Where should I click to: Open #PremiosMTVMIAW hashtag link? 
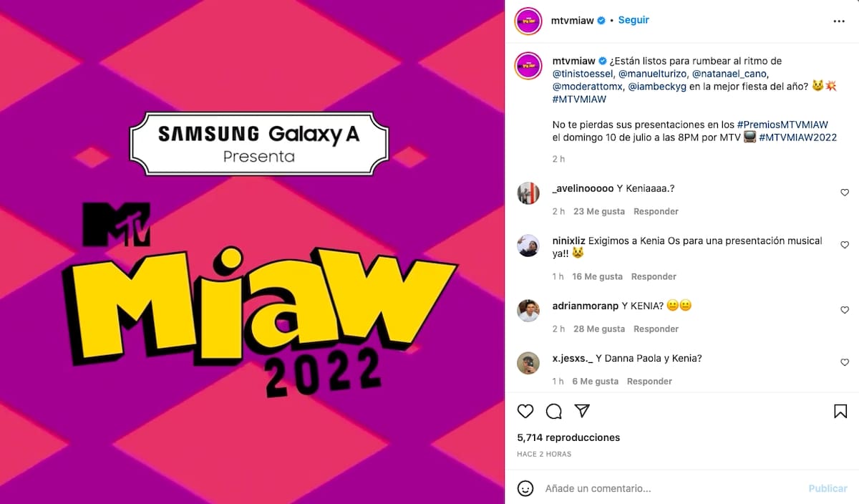(782, 125)
